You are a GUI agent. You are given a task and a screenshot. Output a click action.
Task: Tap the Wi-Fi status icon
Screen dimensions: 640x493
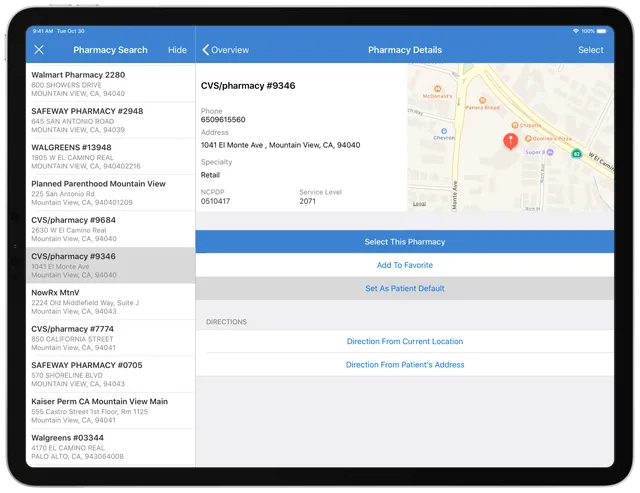(576, 31)
